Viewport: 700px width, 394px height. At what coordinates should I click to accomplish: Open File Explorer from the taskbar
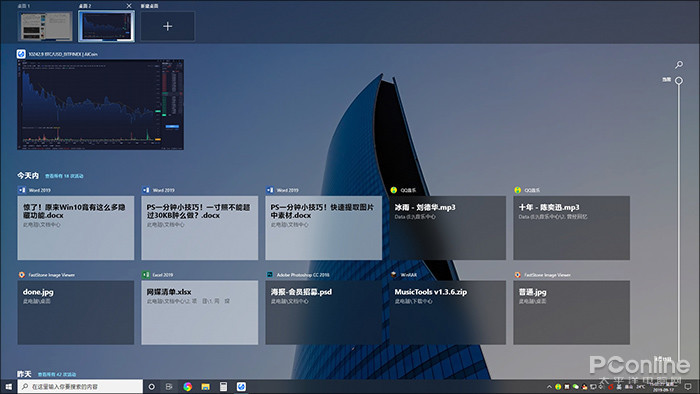point(205,386)
